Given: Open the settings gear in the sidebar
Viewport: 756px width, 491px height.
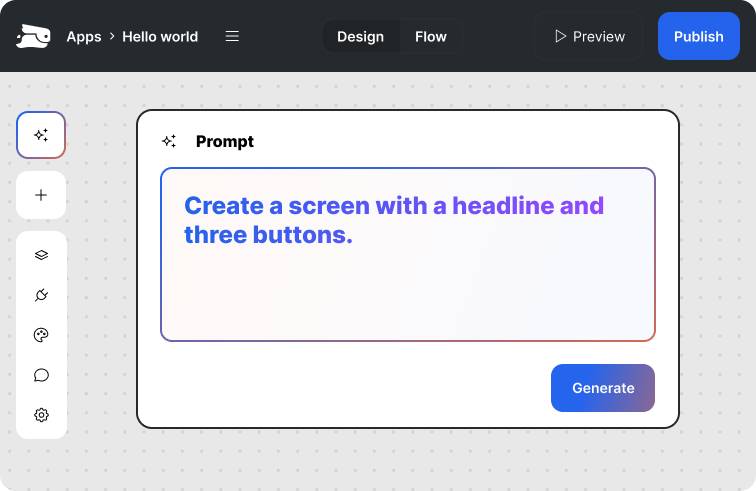Looking at the screenshot, I should point(41,415).
